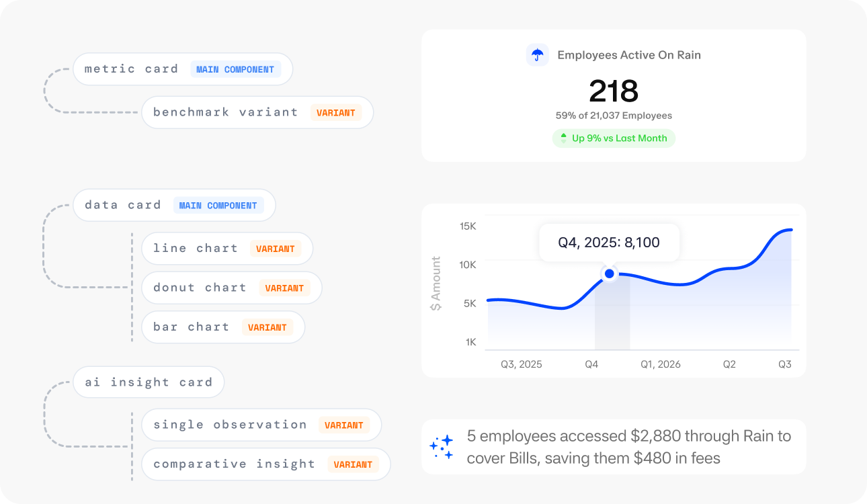The image size is (867, 504).
Task: Click the AI sparkle stars icon
Action: point(442,447)
